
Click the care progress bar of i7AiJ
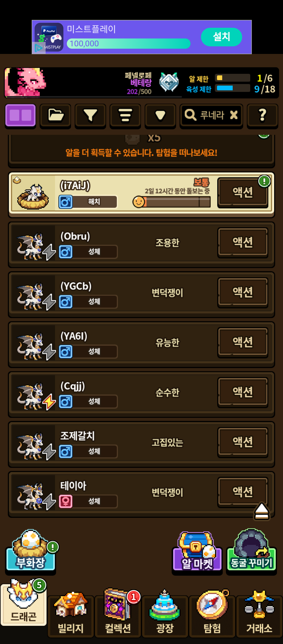[x=172, y=202]
